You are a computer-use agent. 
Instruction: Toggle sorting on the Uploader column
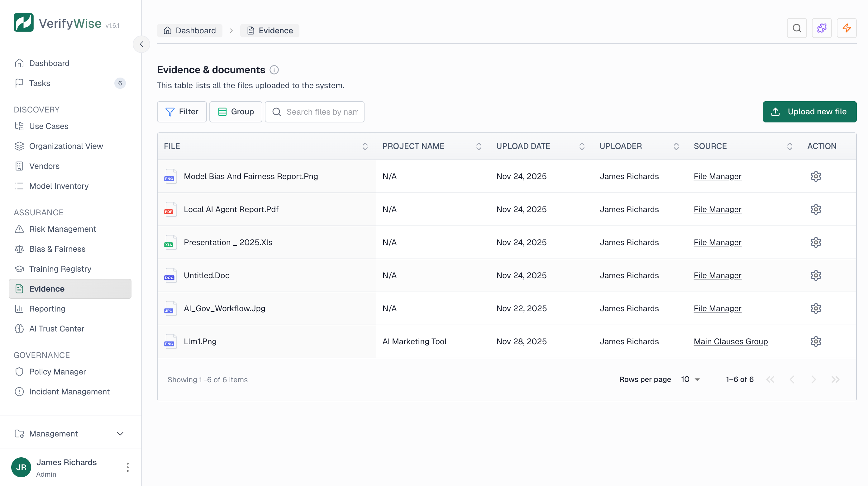(677, 146)
